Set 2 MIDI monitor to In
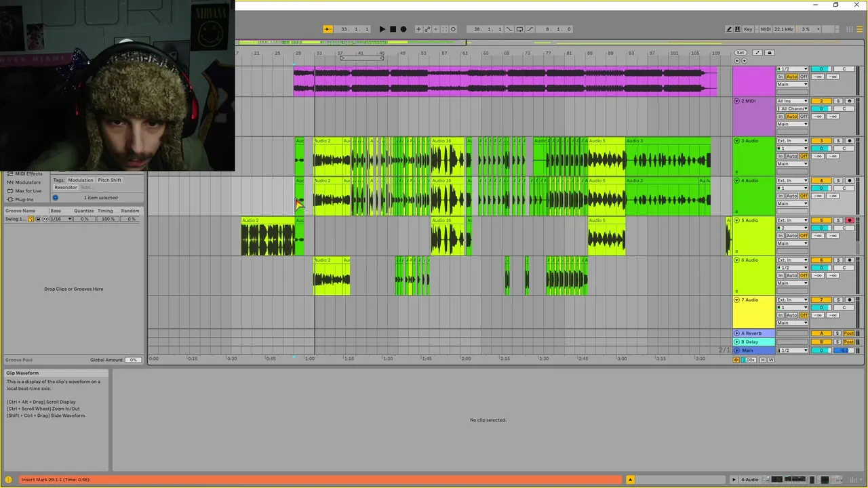 coord(781,117)
